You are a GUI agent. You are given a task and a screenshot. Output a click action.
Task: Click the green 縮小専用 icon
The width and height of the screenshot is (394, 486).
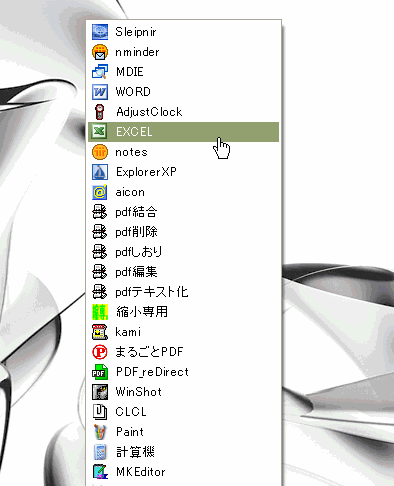tap(100, 312)
